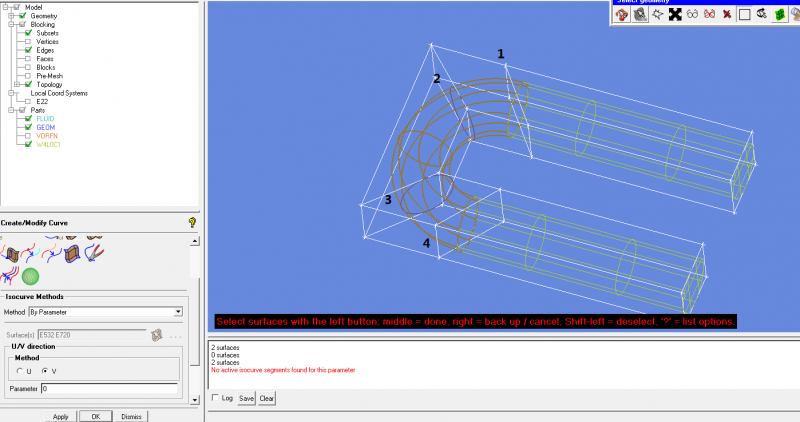Click the square box-selection icon
The height and width of the screenshot is (422, 800).
(744, 14)
